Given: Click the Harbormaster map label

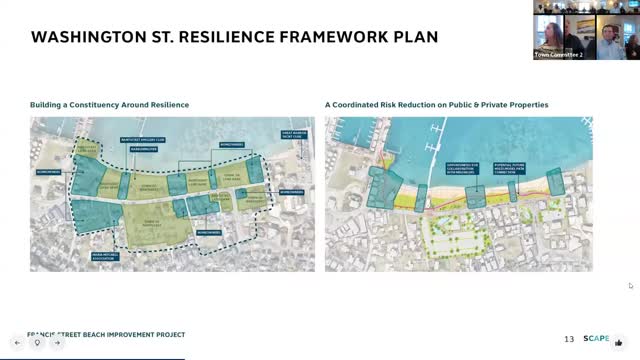Looking at the screenshot, I should tap(144, 149).
